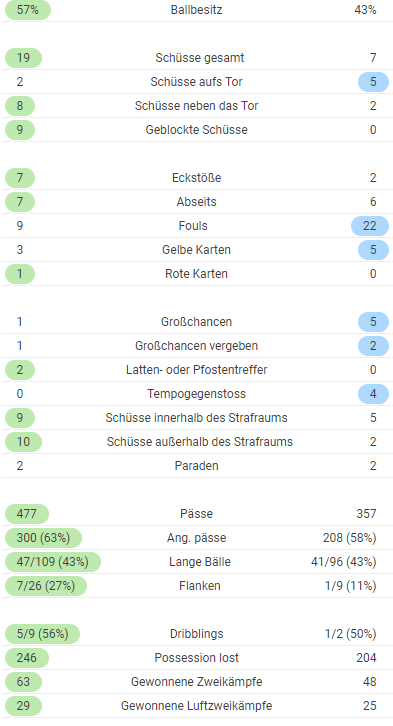The width and height of the screenshot is (393, 726).
Task: Click the green 57% Ballbesitz badge
Action: click(x=27, y=10)
